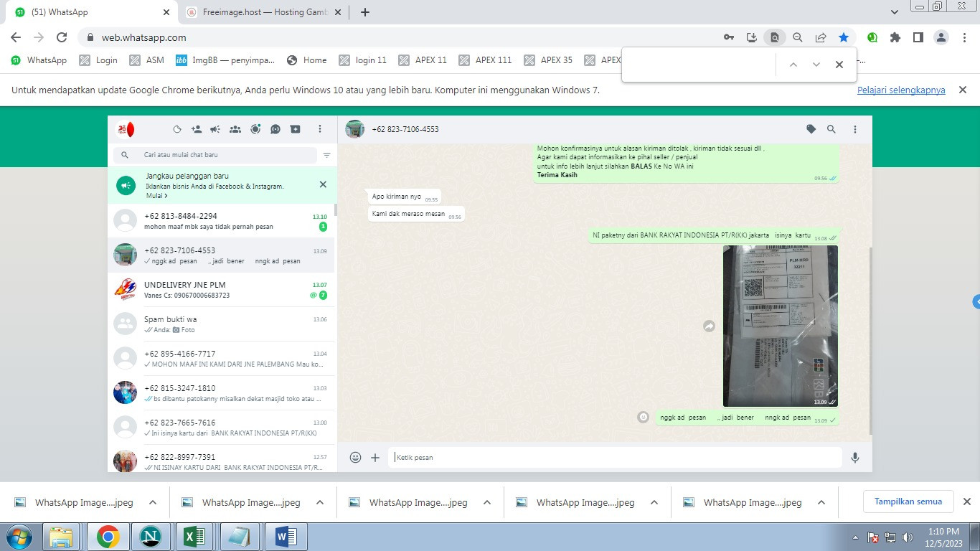Open chat with +62 895-4166-7717
This screenshot has width=980, height=551.
coord(221,359)
